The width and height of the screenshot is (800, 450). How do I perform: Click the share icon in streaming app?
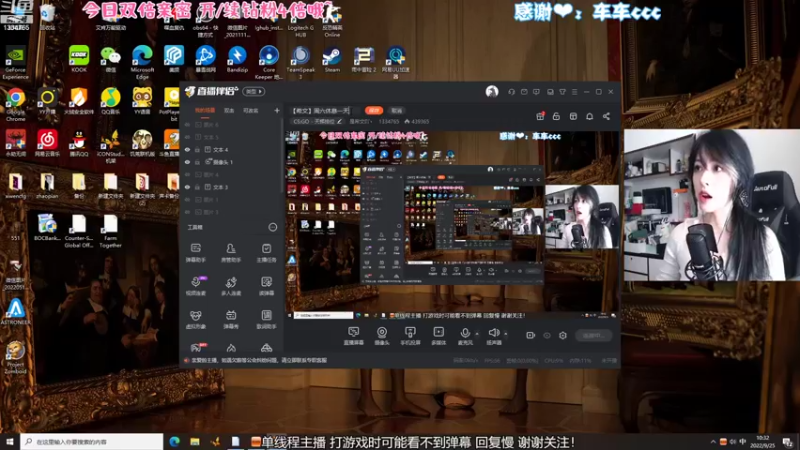point(606,116)
